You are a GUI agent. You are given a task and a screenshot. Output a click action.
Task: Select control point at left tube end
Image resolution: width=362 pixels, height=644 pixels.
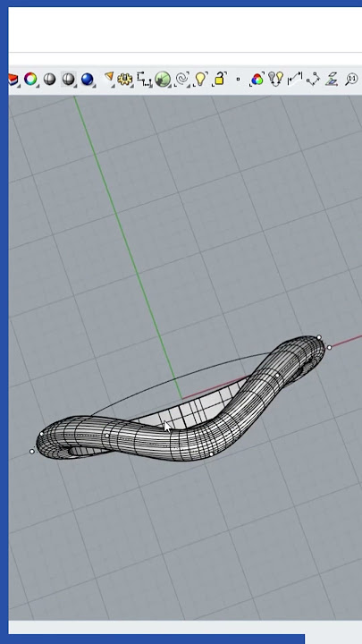pyautogui.click(x=32, y=452)
